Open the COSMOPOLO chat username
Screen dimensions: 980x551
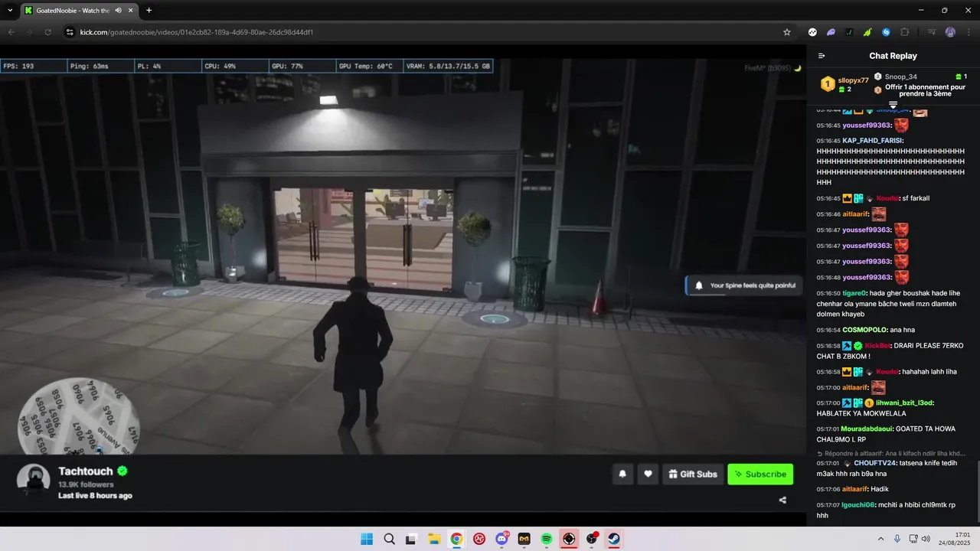(x=865, y=330)
